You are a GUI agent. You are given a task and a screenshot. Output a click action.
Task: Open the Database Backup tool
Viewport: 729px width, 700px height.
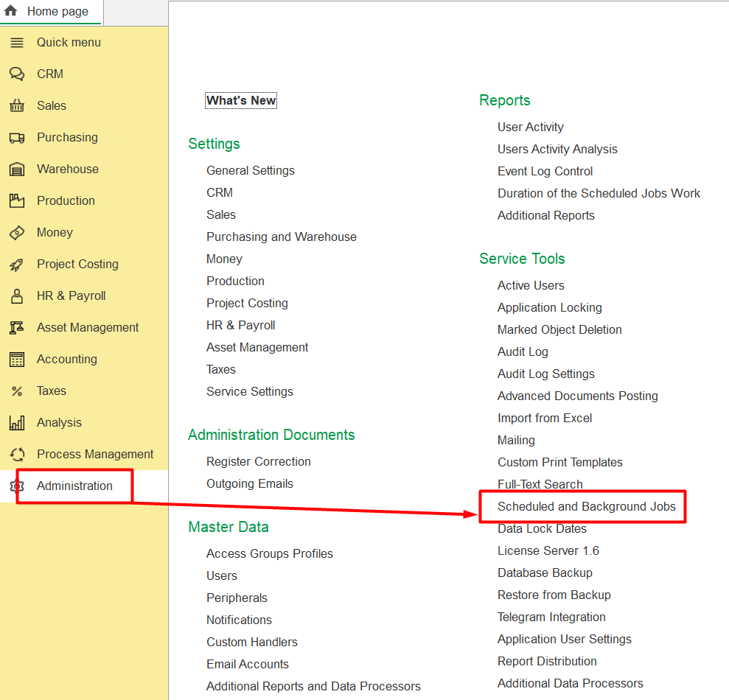pos(545,573)
